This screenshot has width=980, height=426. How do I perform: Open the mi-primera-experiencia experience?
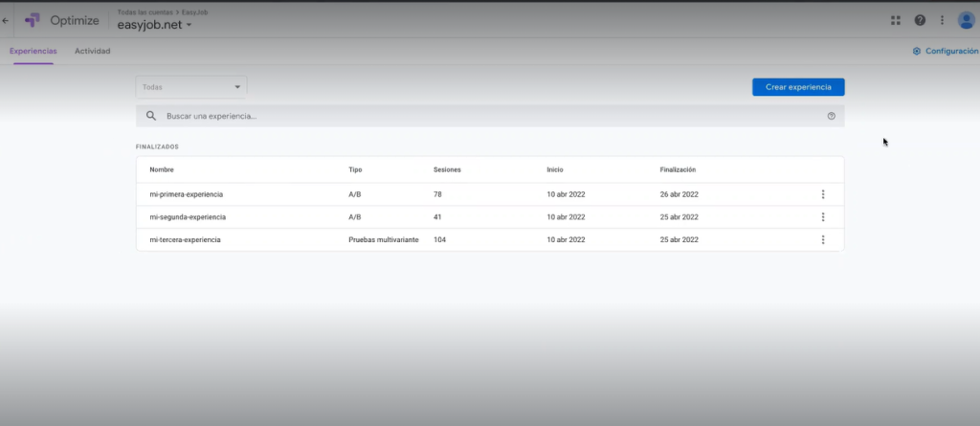pyautogui.click(x=187, y=194)
